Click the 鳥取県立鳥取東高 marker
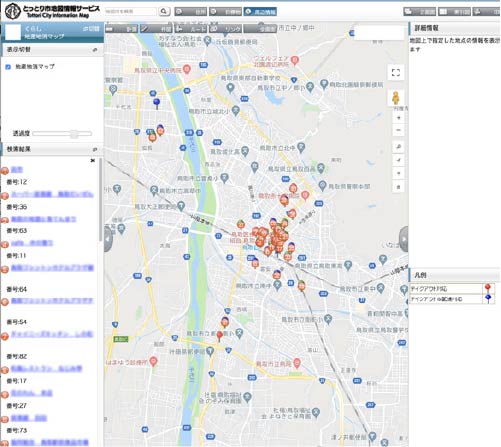The height and width of the screenshot is (447, 501). pyautogui.click(x=348, y=265)
